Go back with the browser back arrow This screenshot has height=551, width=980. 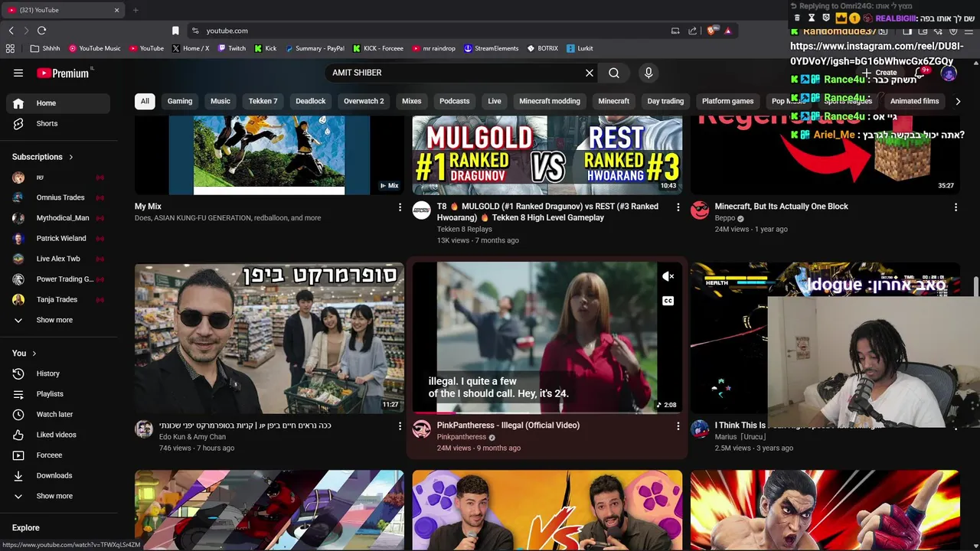11,31
